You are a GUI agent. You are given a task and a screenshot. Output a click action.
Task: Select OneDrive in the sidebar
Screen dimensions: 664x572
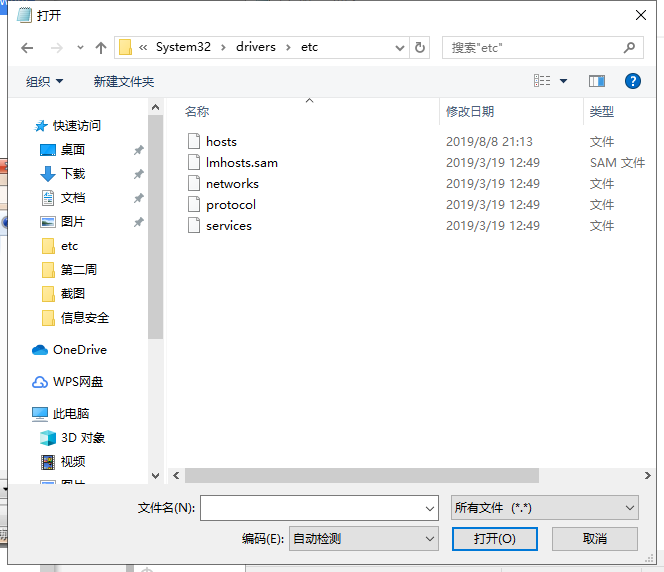point(80,350)
